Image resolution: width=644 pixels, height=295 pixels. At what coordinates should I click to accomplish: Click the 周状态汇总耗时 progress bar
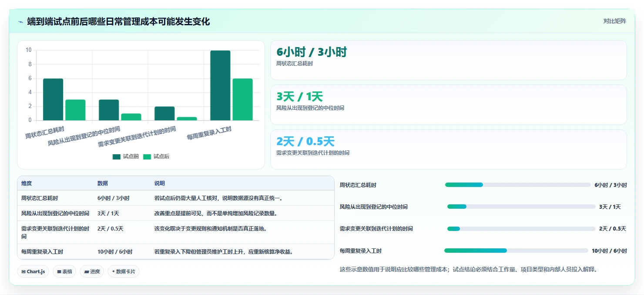click(x=518, y=185)
